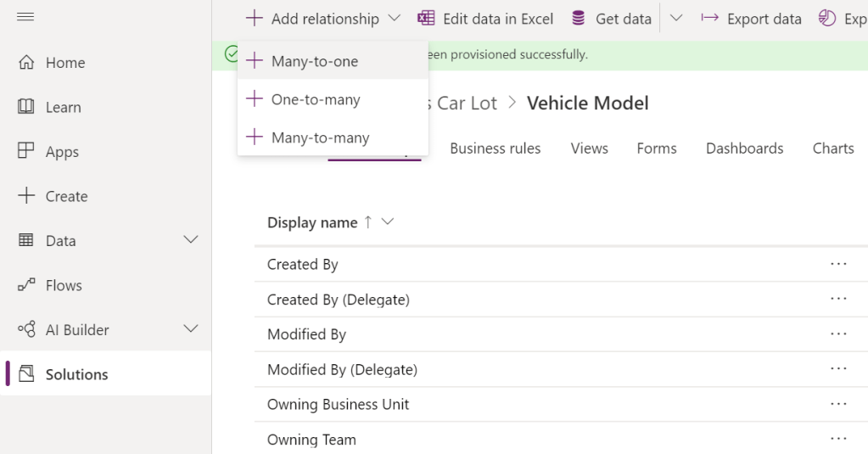The width and height of the screenshot is (868, 454).
Task: Open the Get data dropdown arrow
Action: pyautogui.click(x=675, y=19)
